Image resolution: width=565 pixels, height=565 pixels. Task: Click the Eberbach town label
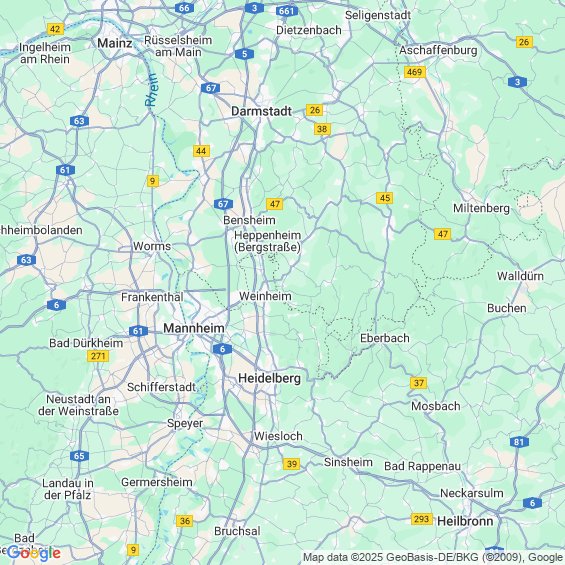[x=385, y=338]
